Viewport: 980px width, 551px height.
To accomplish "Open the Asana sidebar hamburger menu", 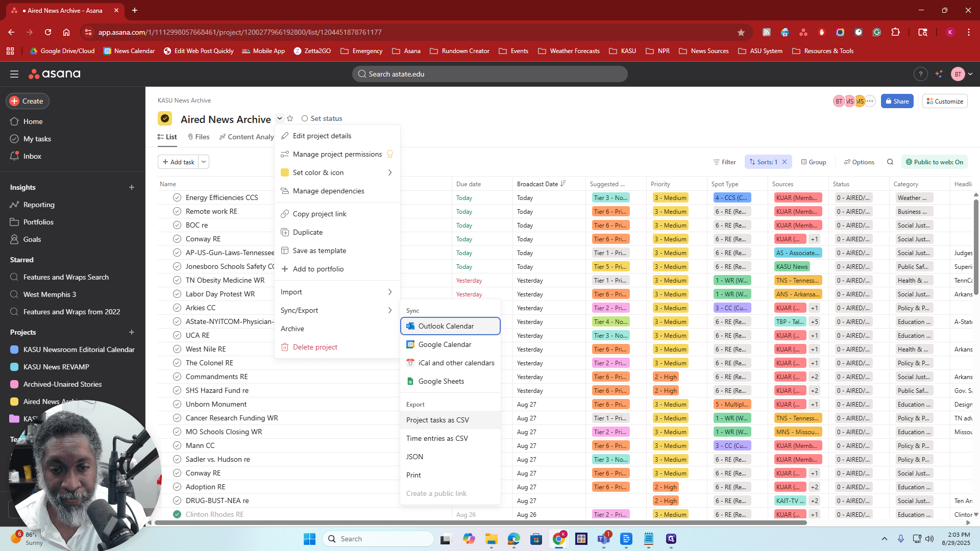I will [14, 74].
